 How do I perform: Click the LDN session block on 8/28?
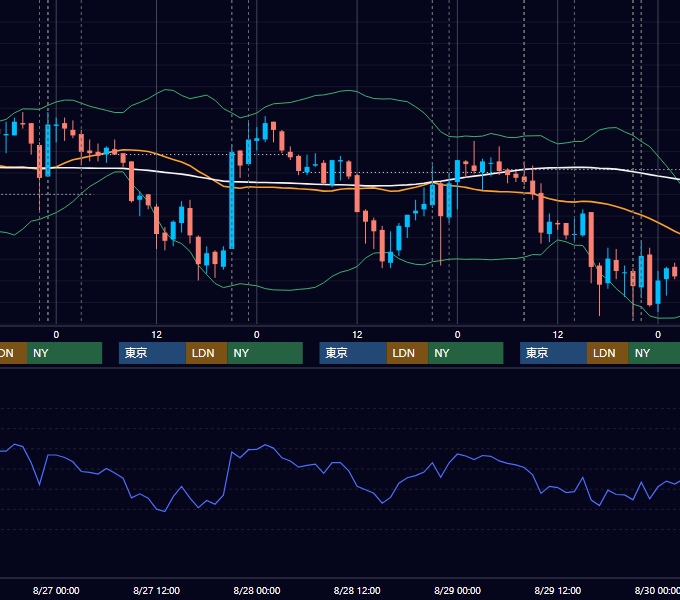[407, 353]
